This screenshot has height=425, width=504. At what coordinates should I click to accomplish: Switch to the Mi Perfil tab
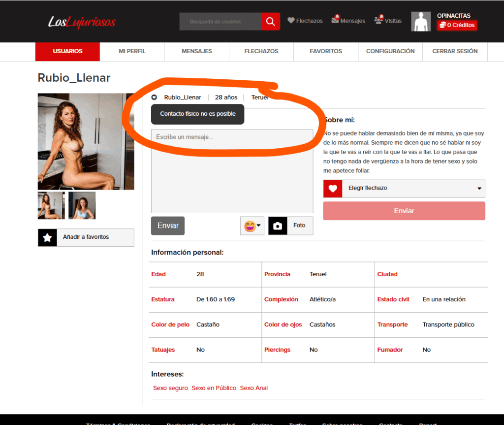[132, 51]
